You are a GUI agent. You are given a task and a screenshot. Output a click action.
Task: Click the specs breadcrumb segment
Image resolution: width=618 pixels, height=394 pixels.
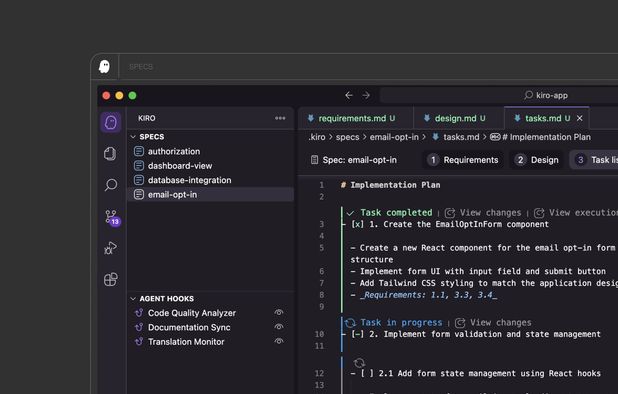347,137
